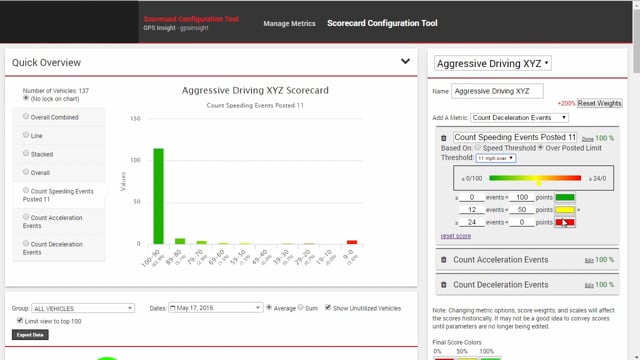Click the 50 points input field
The width and height of the screenshot is (640, 360).
[522, 210]
